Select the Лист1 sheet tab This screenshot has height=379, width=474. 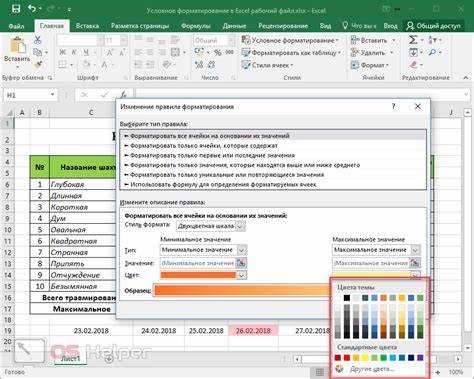[71, 359]
